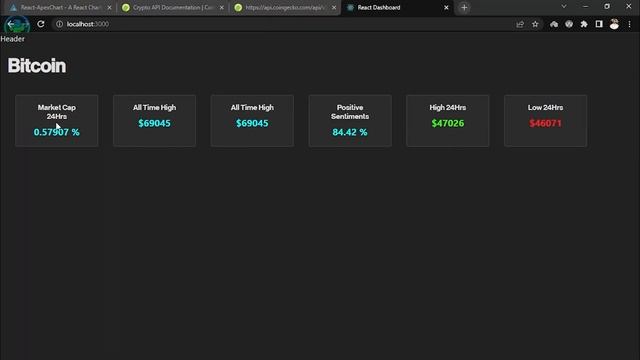Bookmark this tab with the star icon
This screenshot has height=360, width=640.
(x=535, y=24)
